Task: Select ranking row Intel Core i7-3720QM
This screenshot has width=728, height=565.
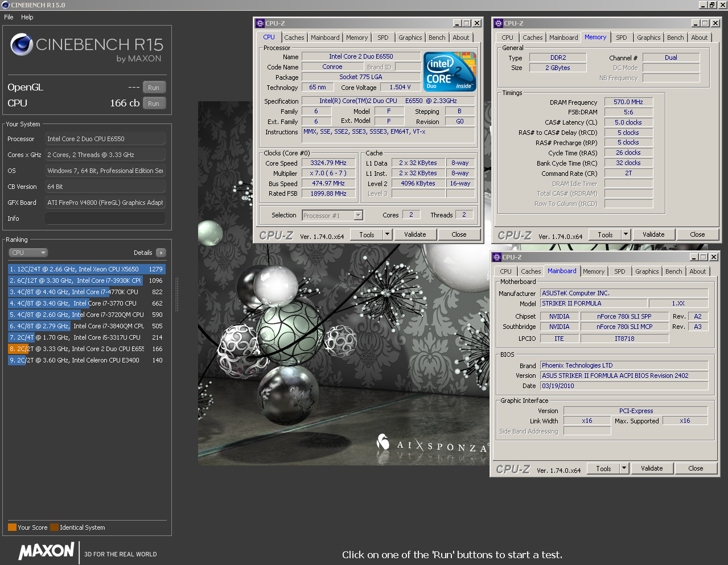Action: (87, 315)
